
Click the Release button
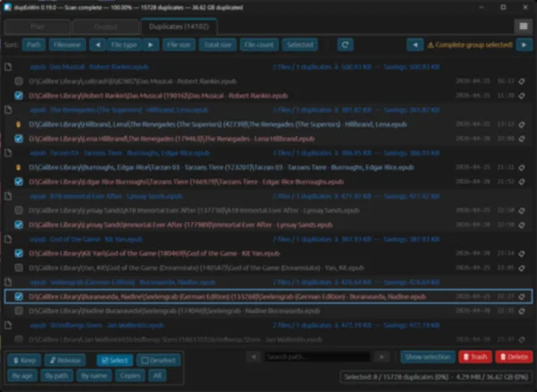(x=64, y=360)
